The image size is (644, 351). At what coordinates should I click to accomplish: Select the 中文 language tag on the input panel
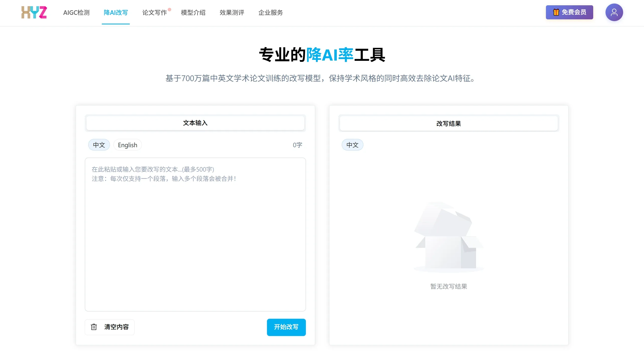99,145
